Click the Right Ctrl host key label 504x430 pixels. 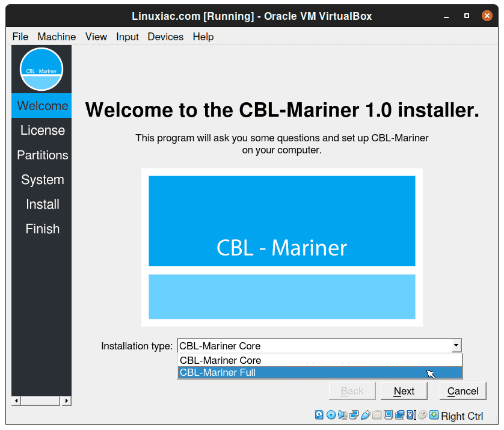click(x=462, y=416)
